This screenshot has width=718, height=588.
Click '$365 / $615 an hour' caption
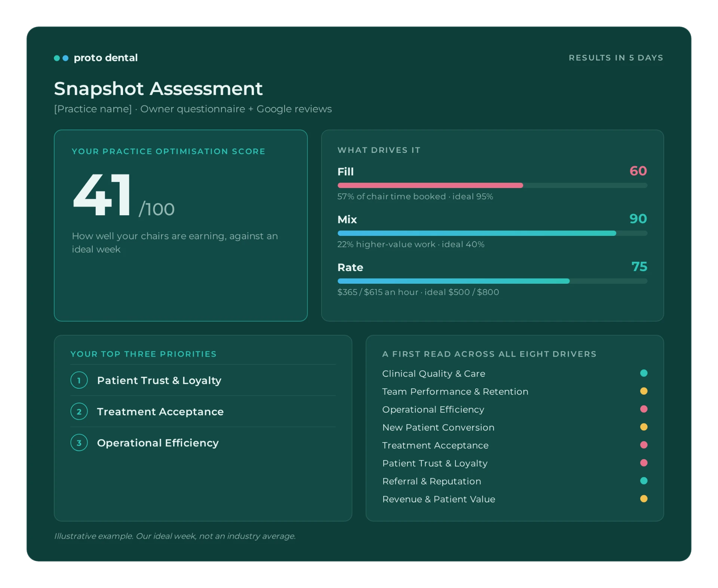[378, 292]
